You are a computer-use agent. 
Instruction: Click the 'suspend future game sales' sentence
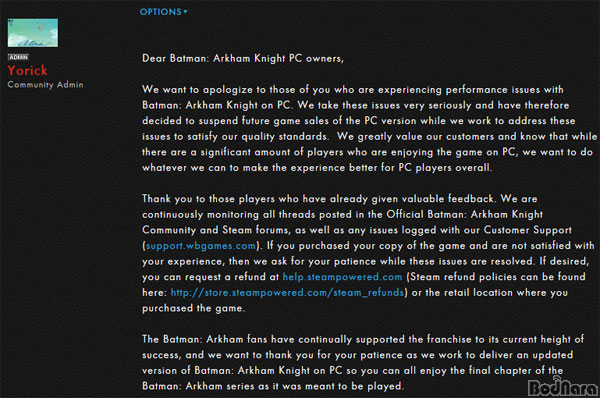tap(256, 121)
